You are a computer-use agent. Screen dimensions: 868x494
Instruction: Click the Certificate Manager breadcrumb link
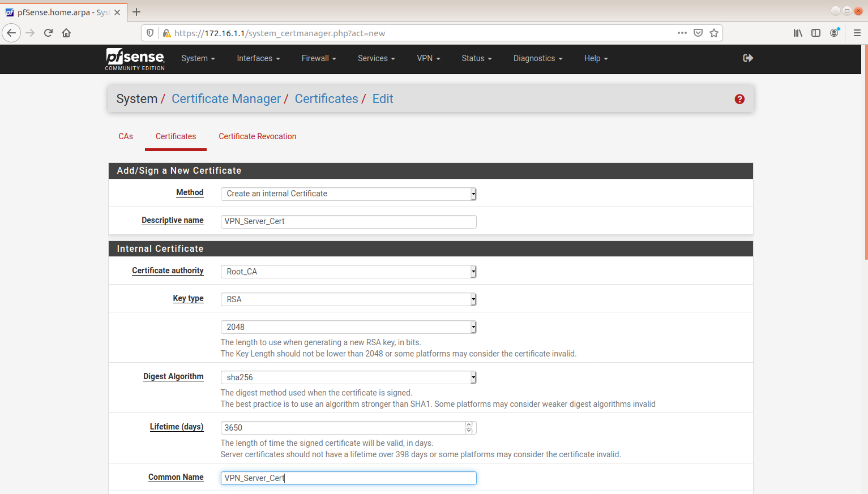click(226, 99)
